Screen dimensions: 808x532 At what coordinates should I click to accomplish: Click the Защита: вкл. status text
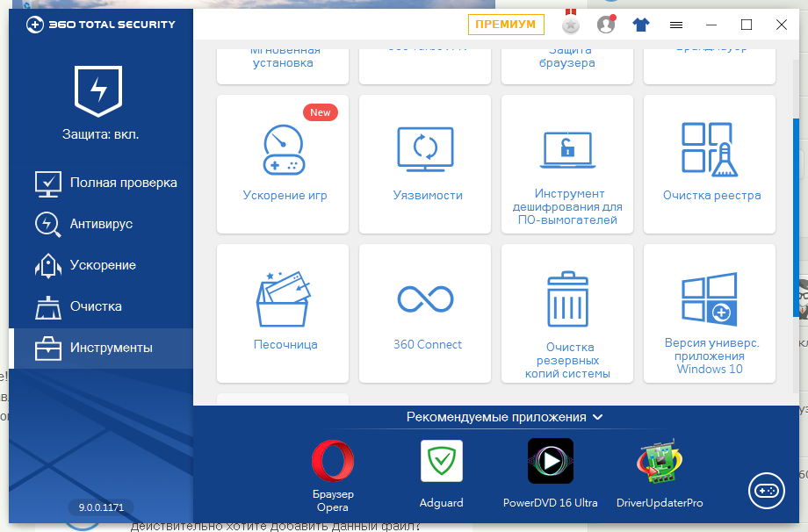(100, 134)
